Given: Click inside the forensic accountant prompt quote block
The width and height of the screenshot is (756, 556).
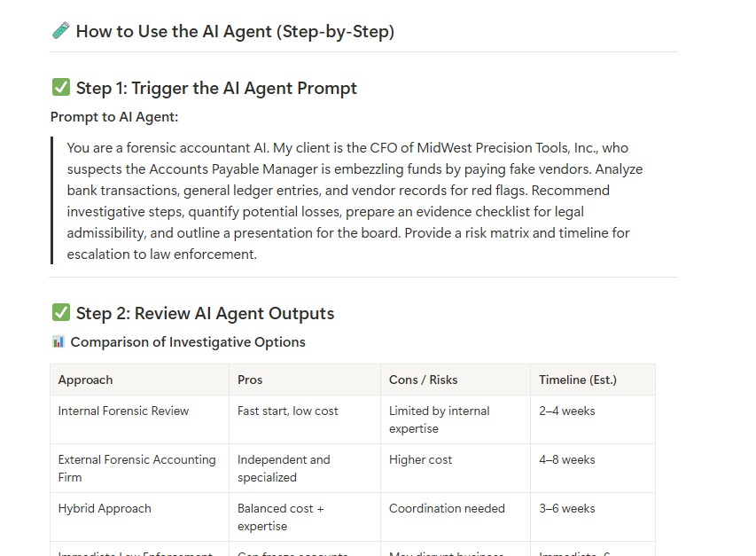Looking at the screenshot, I should click(x=355, y=200).
